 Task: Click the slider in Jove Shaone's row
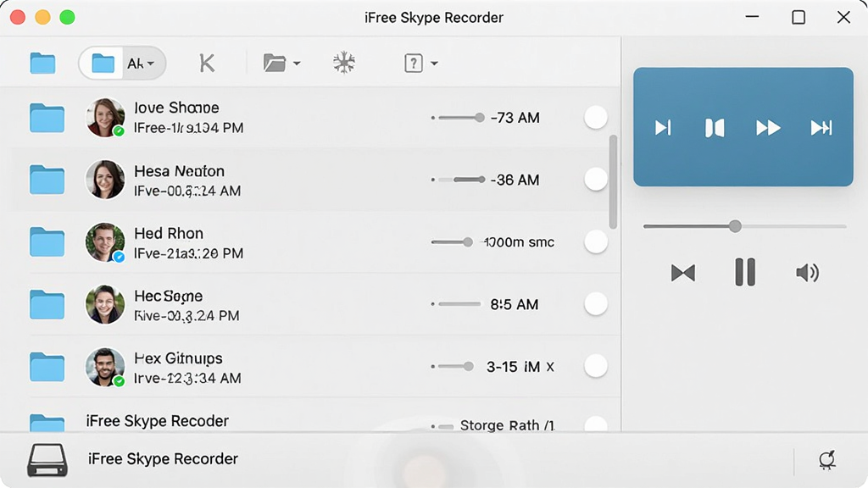pos(458,118)
